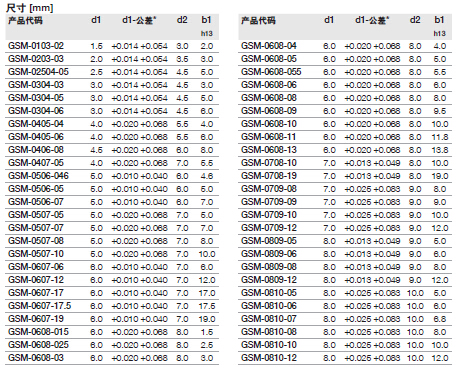This screenshot has width=459, height=370.
Task: Select GSM-0810-12 in the last row
Action: click(x=269, y=358)
